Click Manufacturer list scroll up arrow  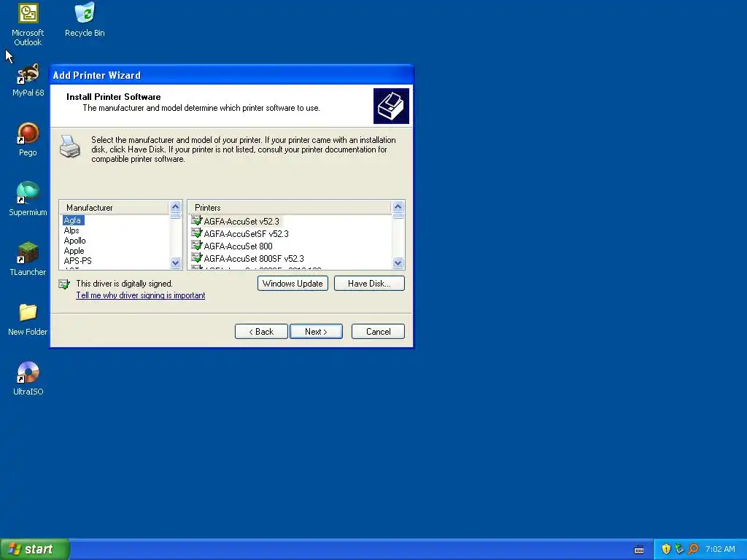pos(175,206)
